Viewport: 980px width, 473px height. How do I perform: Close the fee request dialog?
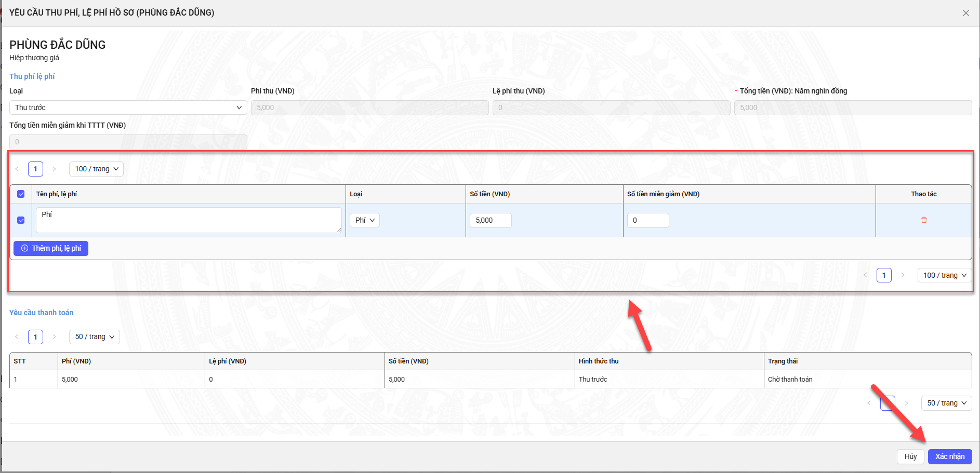click(x=965, y=13)
